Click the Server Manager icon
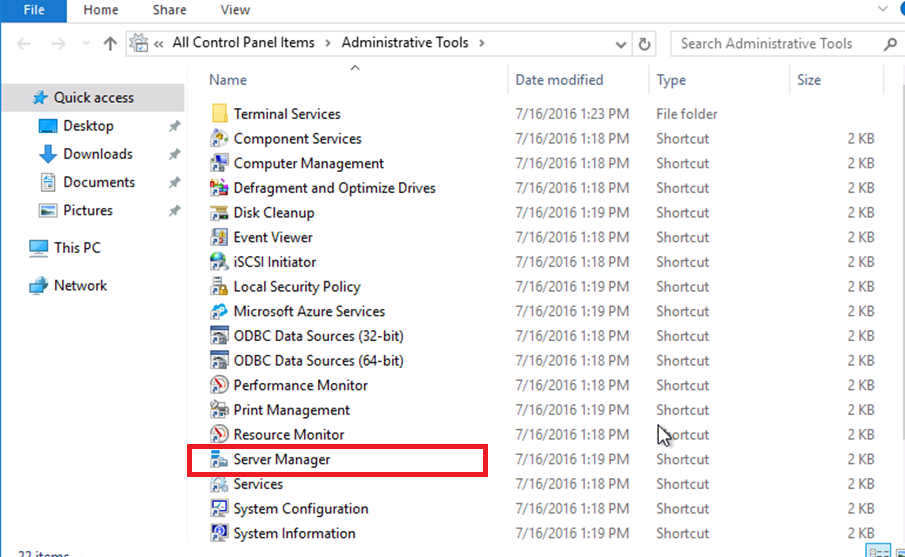The height and width of the screenshot is (557, 905). (219, 459)
